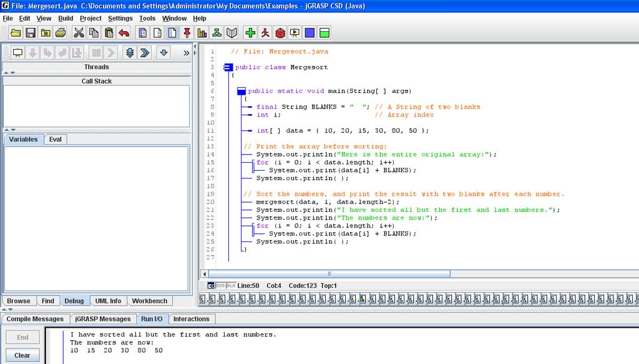
Task: Click the End button in Run I/O
Action: (x=23, y=337)
